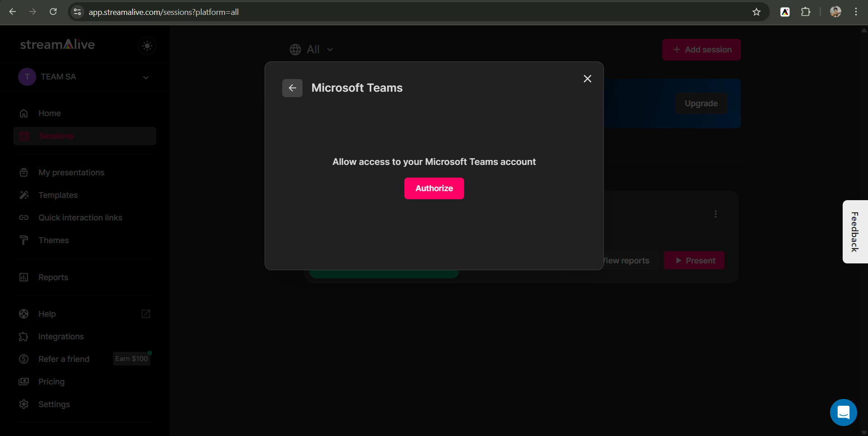Click the Pricing money icon
The height and width of the screenshot is (436, 868).
24,382
